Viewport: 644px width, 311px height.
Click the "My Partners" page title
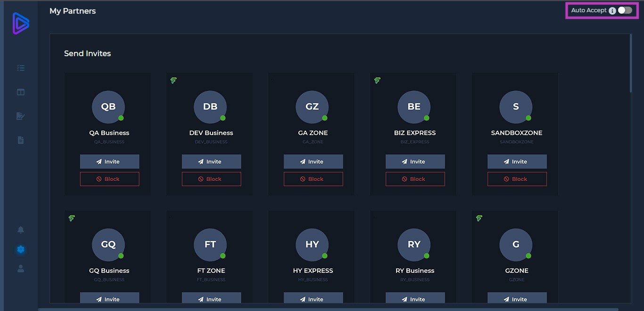pos(73,11)
